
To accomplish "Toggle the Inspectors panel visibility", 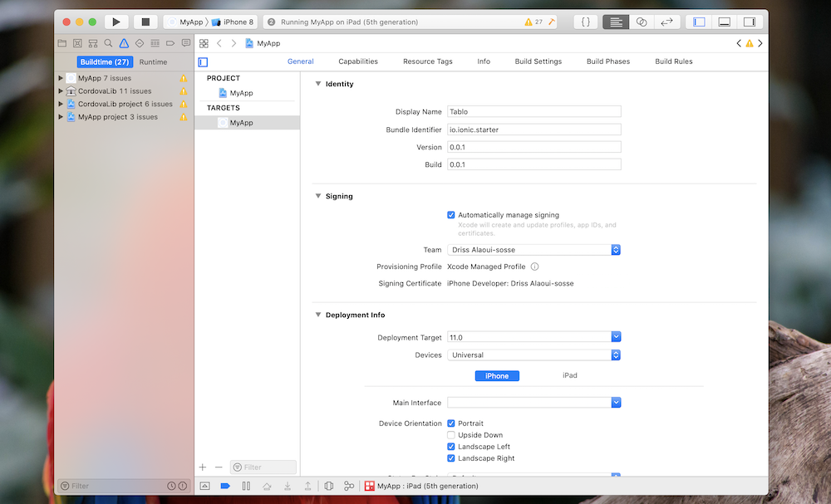I will pos(750,22).
